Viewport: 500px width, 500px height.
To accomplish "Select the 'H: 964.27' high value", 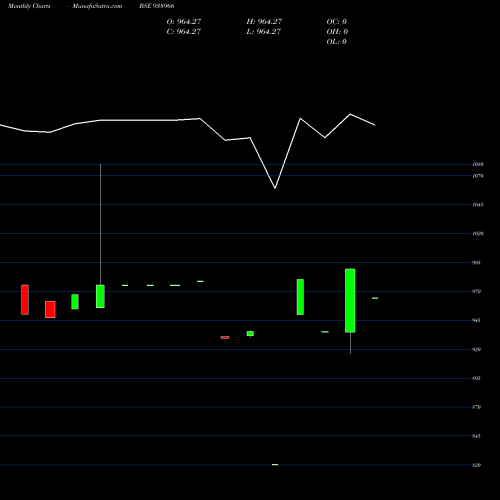I will (264, 21).
